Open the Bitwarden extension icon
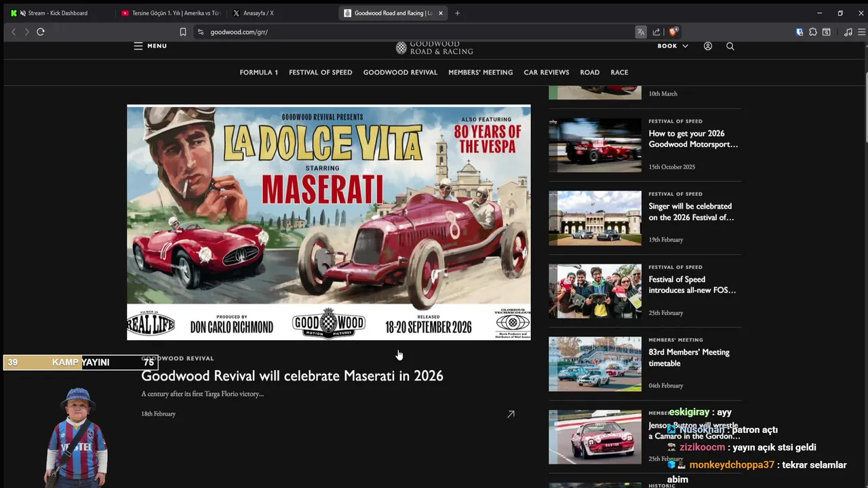 pyautogui.click(x=800, y=32)
